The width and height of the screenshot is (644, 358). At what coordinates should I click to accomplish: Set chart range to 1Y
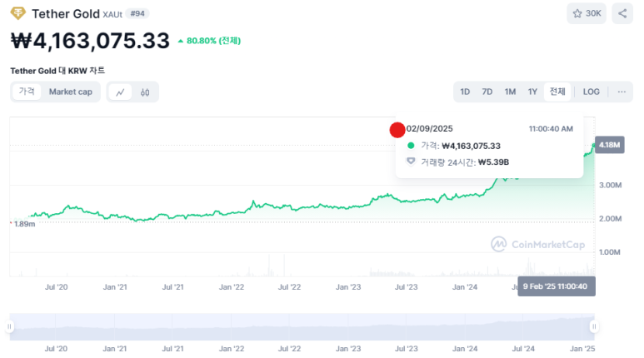tap(532, 92)
